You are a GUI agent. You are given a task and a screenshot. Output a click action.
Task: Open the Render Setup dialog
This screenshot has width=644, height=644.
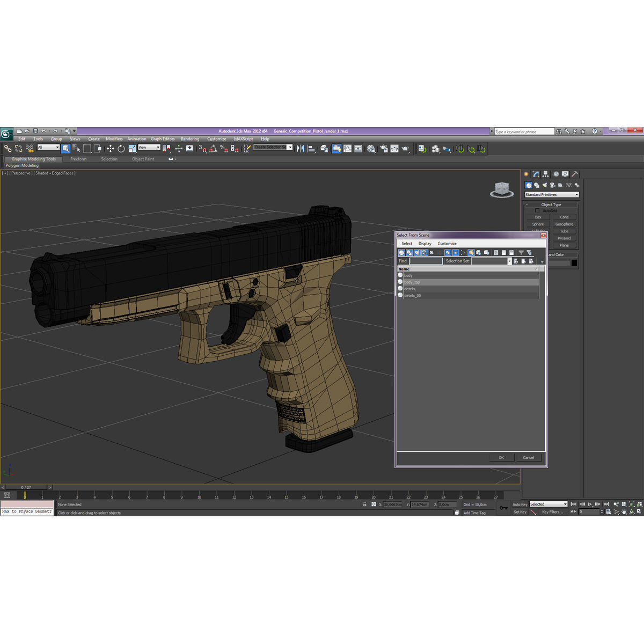click(383, 149)
